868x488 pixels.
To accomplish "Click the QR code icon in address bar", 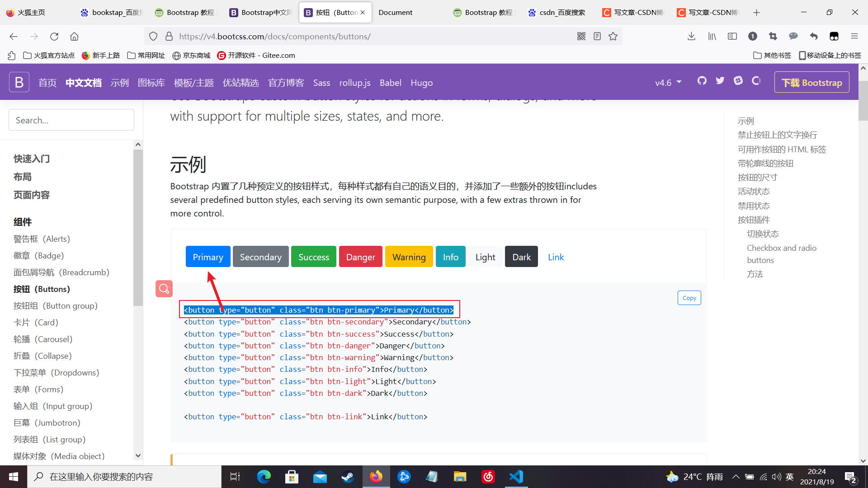I will click(x=581, y=36).
